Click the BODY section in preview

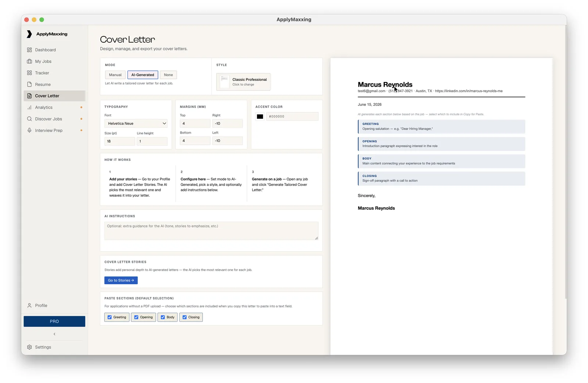tap(441, 161)
